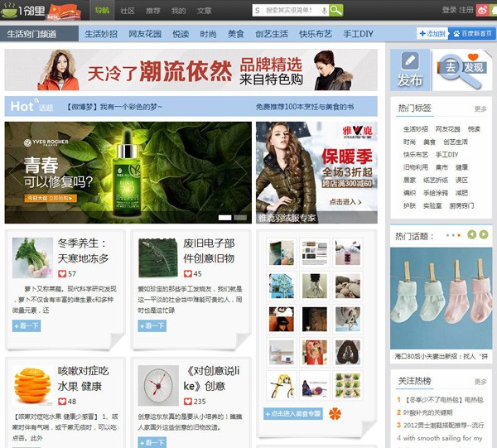This screenshot has width=497, height=448.
Task: Open the baby socks hot topic image
Action: coord(441,298)
